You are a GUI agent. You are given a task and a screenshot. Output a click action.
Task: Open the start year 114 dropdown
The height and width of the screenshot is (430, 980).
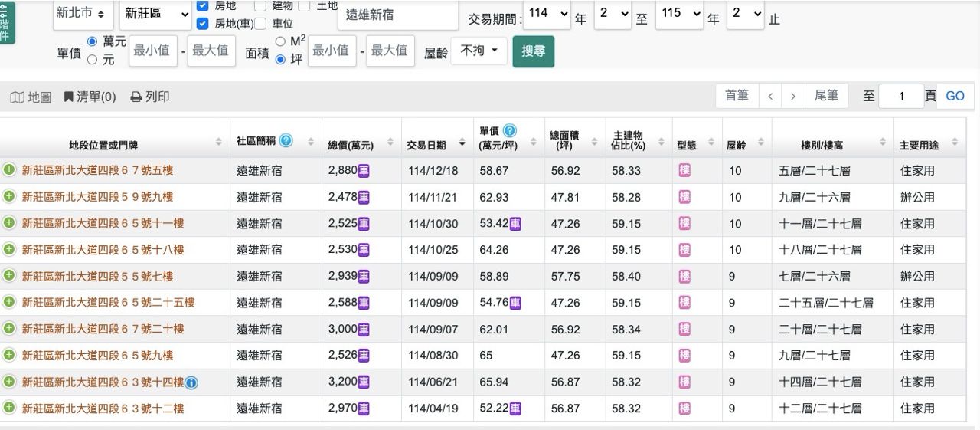(x=547, y=14)
